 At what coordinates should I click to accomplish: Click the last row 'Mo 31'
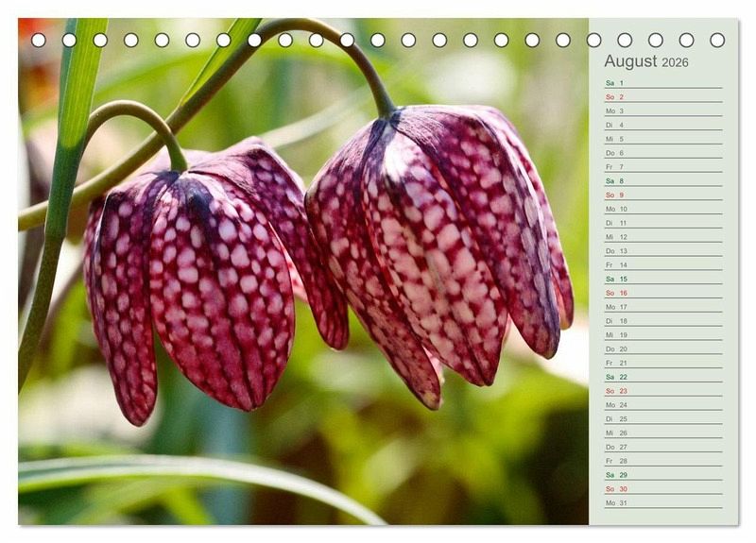coord(616,502)
